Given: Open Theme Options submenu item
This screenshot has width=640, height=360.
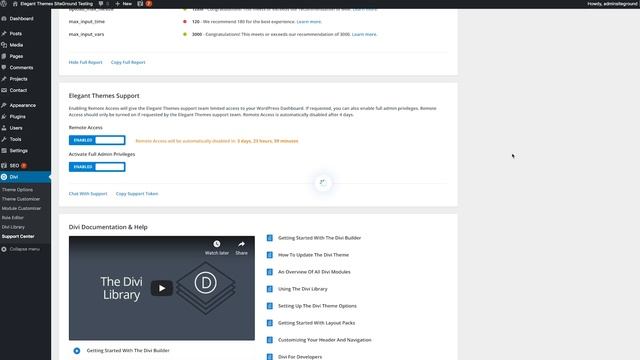Looking at the screenshot, I should (x=18, y=190).
